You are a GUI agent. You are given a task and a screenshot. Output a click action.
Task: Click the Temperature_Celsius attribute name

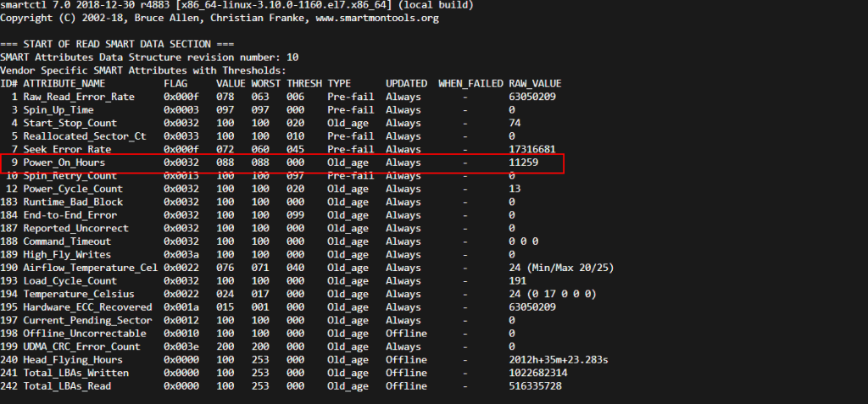(x=75, y=294)
